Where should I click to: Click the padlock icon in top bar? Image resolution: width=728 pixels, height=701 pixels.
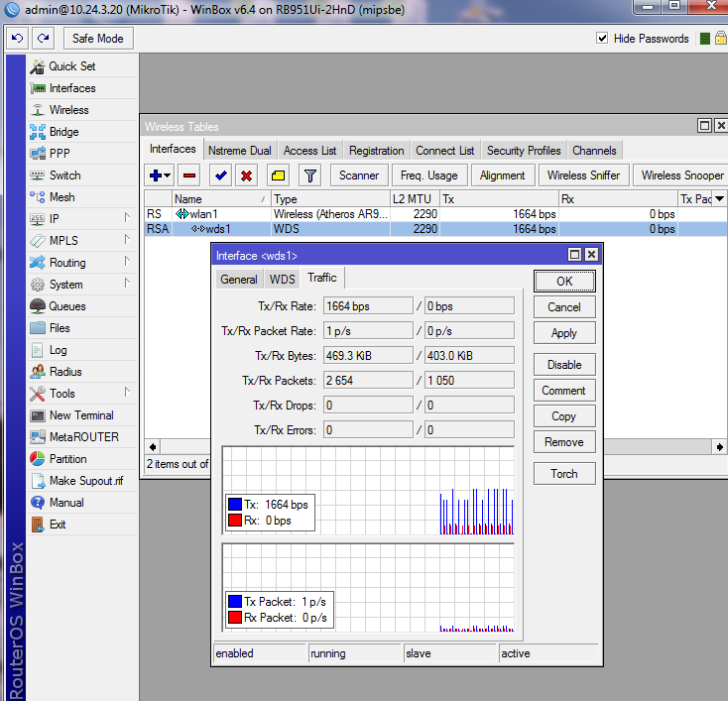tap(721, 38)
